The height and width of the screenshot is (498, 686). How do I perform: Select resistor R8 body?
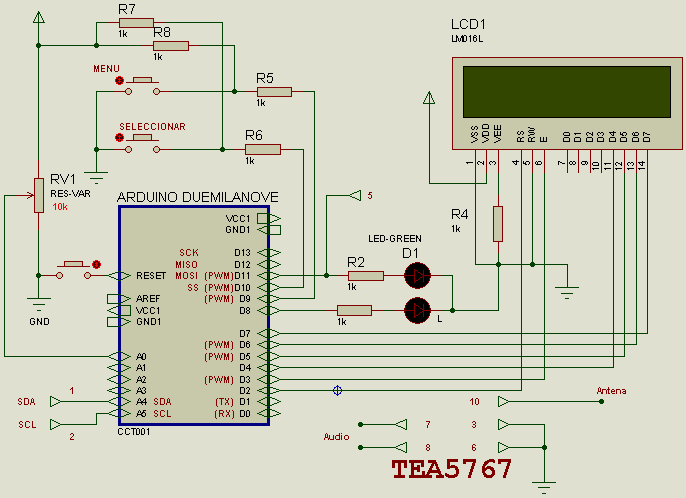coord(171,46)
